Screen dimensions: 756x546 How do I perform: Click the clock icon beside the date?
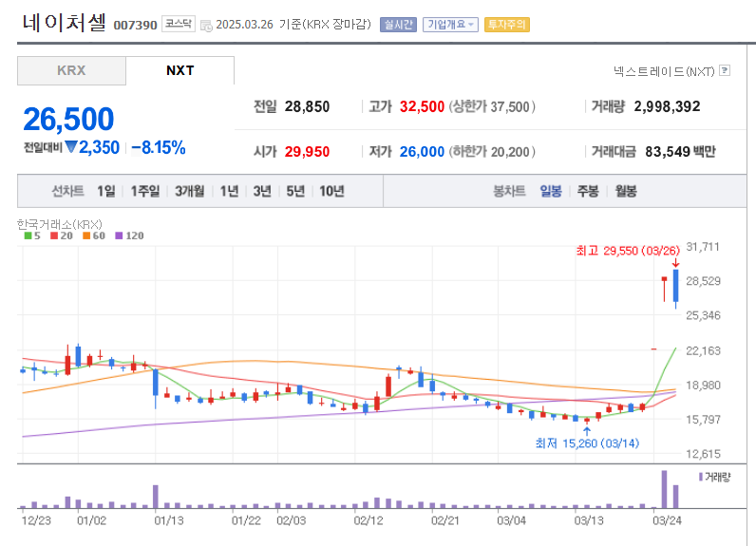click(x=206, y=26)
